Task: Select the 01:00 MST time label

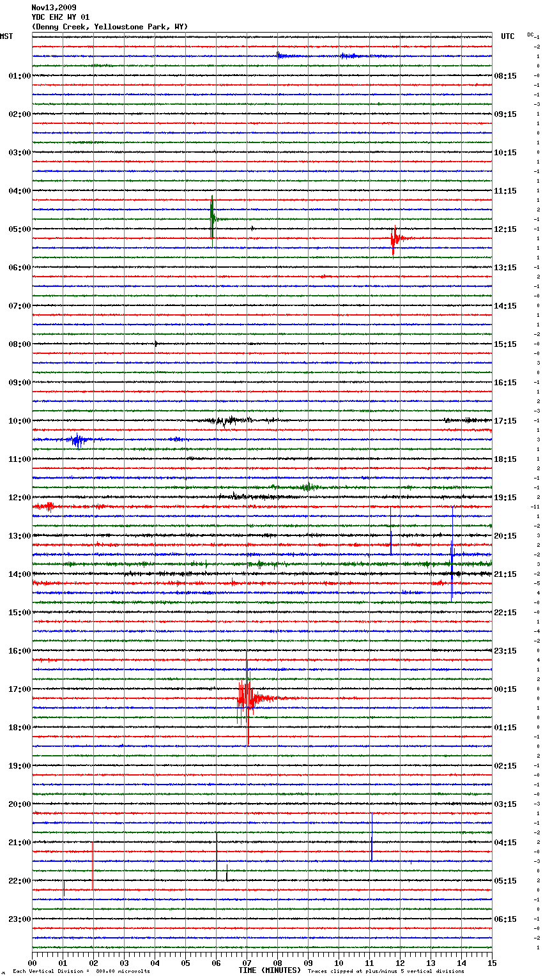Action: pos(19,76)
